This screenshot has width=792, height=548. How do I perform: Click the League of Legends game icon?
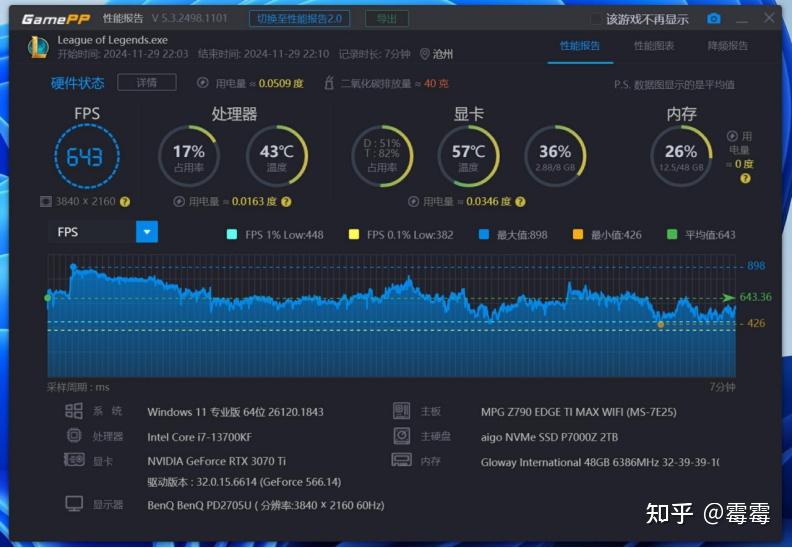tap(38, 47)
